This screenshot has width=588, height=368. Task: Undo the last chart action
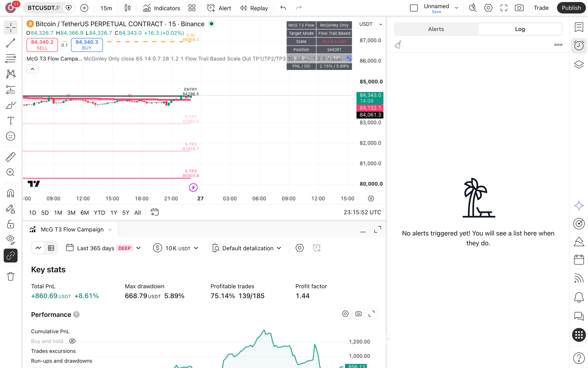(x=283, y=8)
